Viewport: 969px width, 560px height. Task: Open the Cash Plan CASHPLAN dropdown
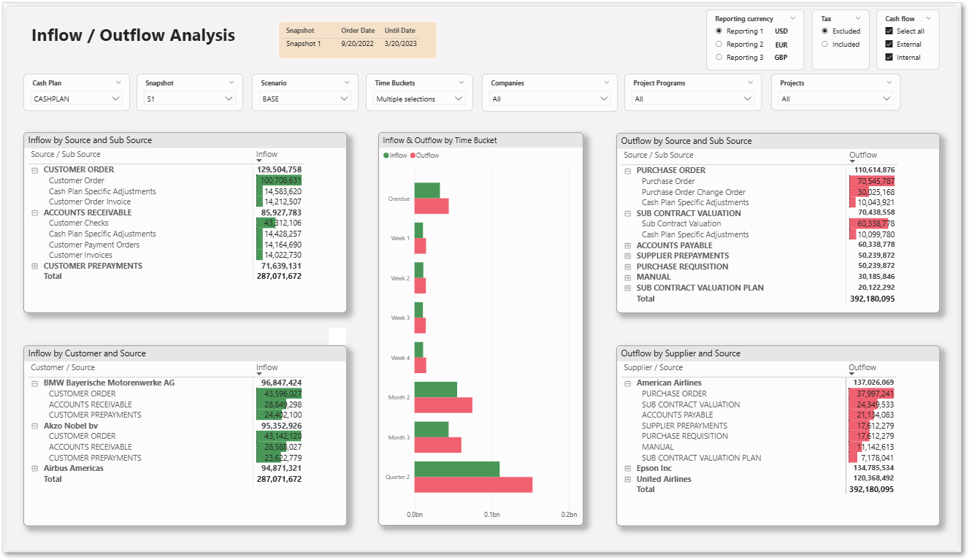click(x=77, y=99)
